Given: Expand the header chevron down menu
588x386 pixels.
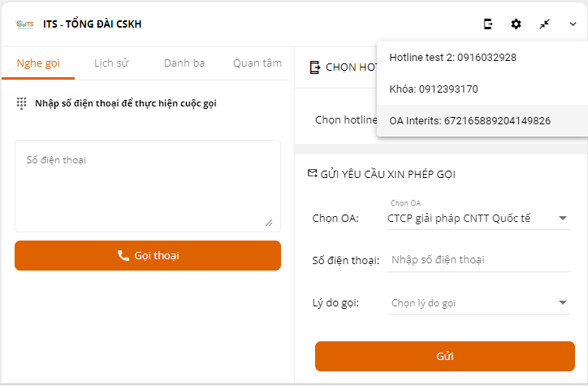Looking at the screenshot, I should point(573,24).
